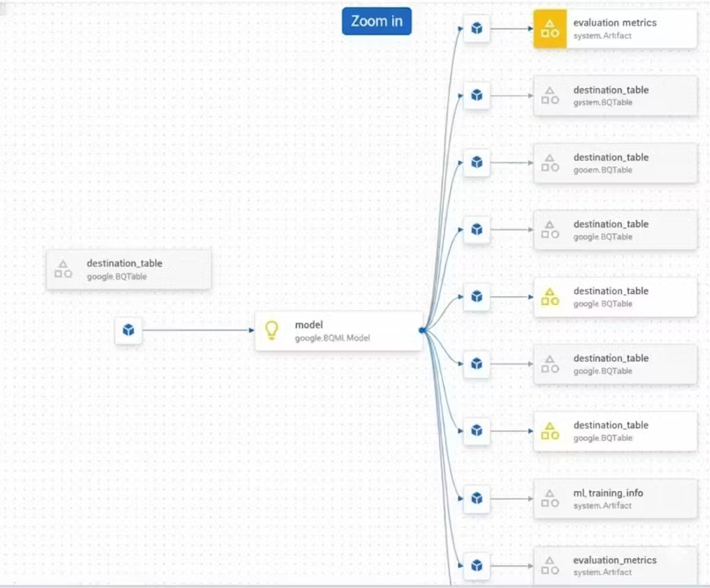Click the cube icon before the second destination_table

coord(476,95)
